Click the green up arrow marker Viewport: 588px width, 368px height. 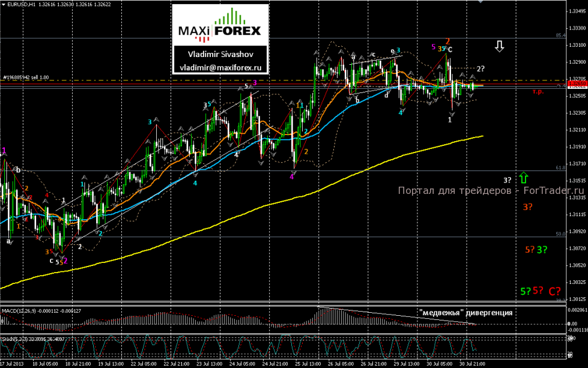coord(524,177)
